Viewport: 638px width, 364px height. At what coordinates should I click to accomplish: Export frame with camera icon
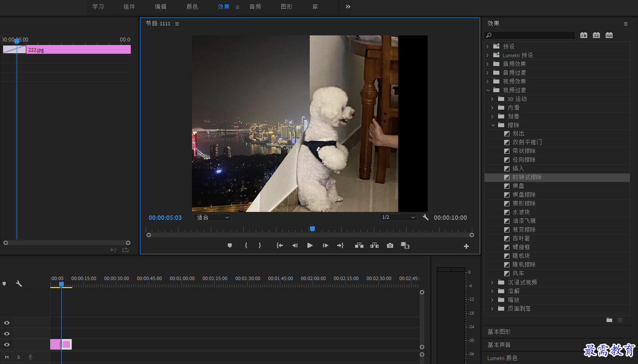click(390, 246)
